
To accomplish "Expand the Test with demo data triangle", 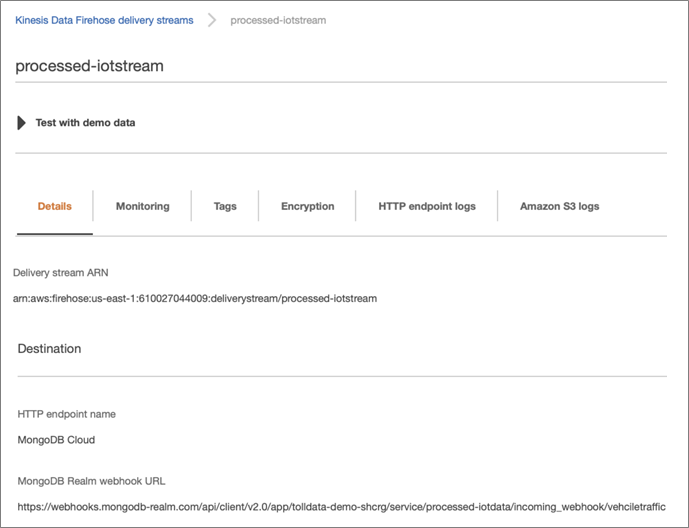I will [x=21, y=123].
